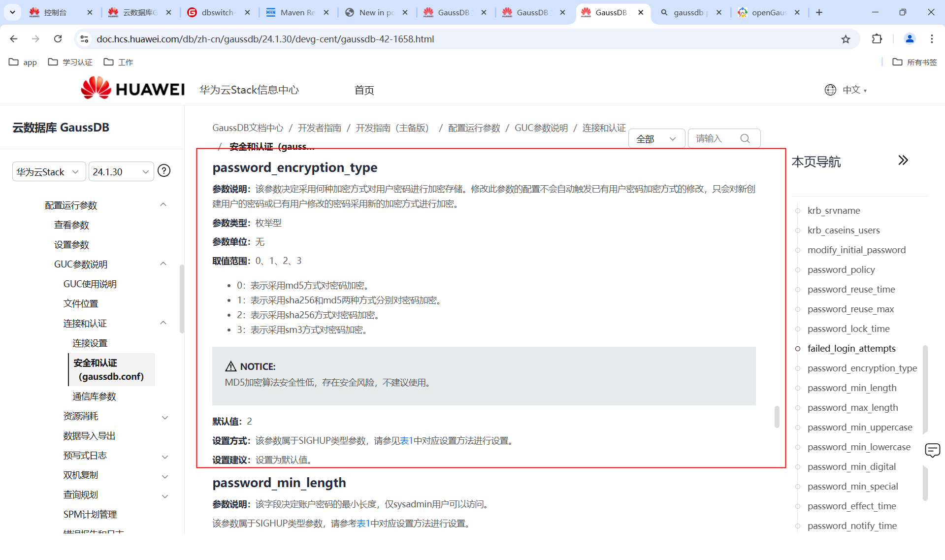Viewport: 945px width, 560px height.
Task: Collapse the 连接和认证 section
Action: [163, 323]
